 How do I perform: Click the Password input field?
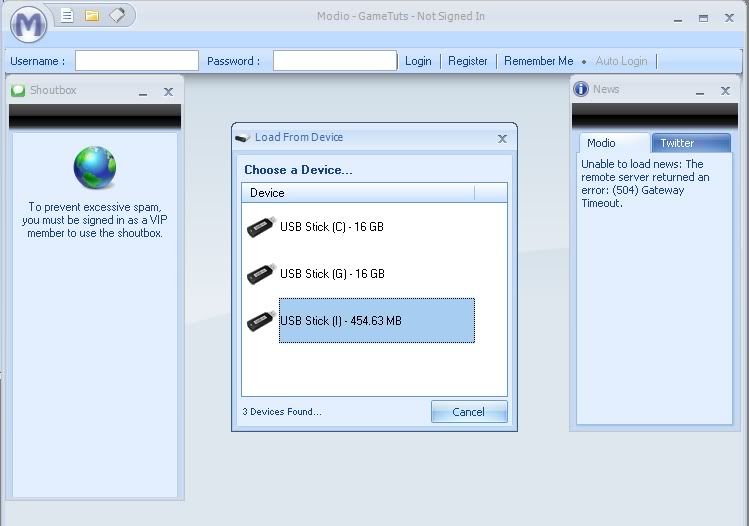(x=335, y=61)
